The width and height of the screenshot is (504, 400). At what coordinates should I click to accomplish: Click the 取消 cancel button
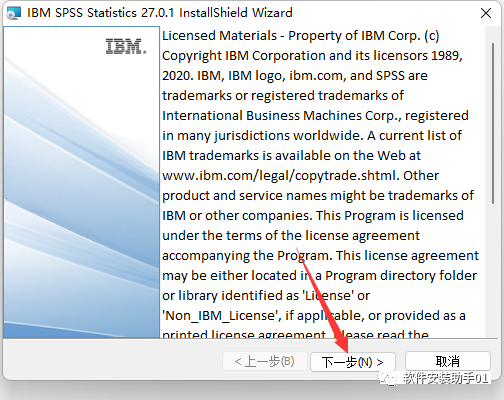coord(448,361)
